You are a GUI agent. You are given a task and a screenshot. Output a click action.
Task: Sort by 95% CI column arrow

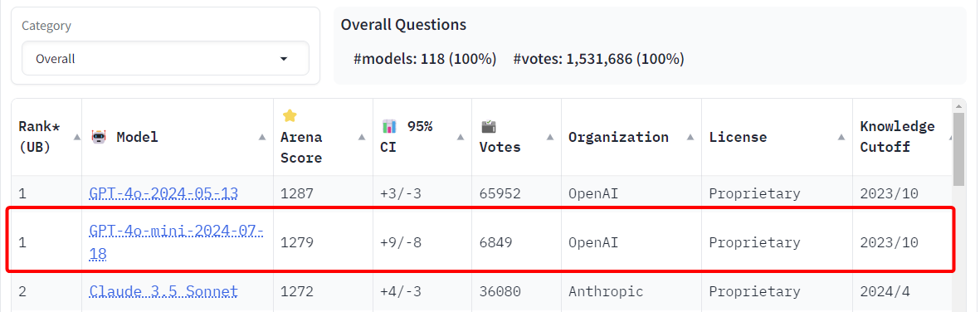pos(461,137)
